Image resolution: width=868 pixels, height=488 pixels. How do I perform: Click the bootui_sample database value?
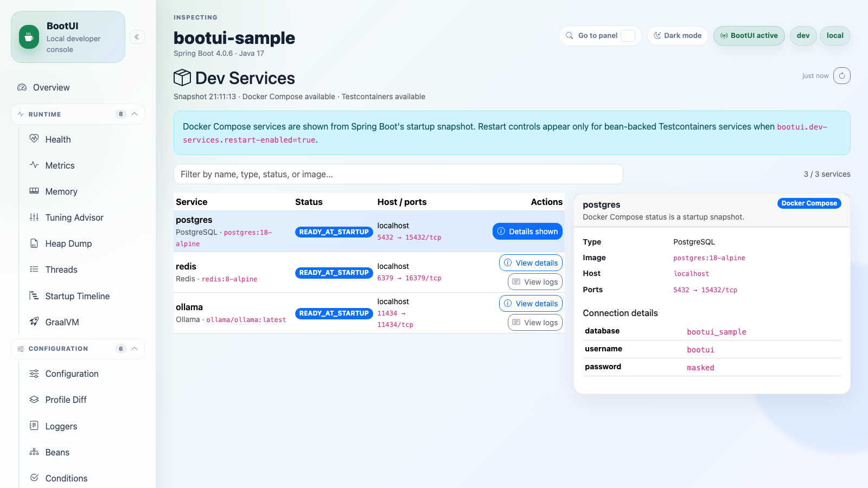click(717, 332)
